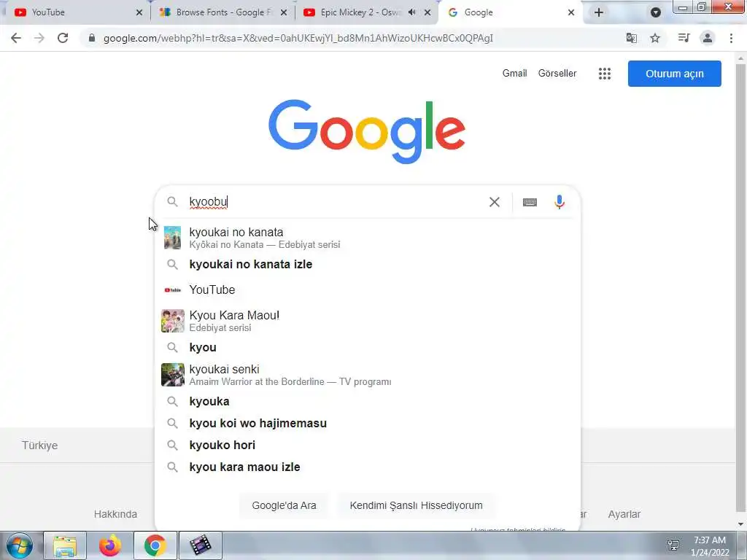Viewport: 747px width, 560px height.
Task: Open Windows Start menu
Action: (x=20, y=545)
